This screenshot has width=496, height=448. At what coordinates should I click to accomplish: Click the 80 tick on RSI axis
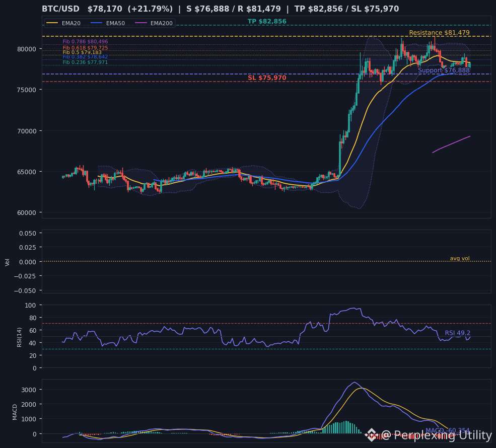click(33, 318)
